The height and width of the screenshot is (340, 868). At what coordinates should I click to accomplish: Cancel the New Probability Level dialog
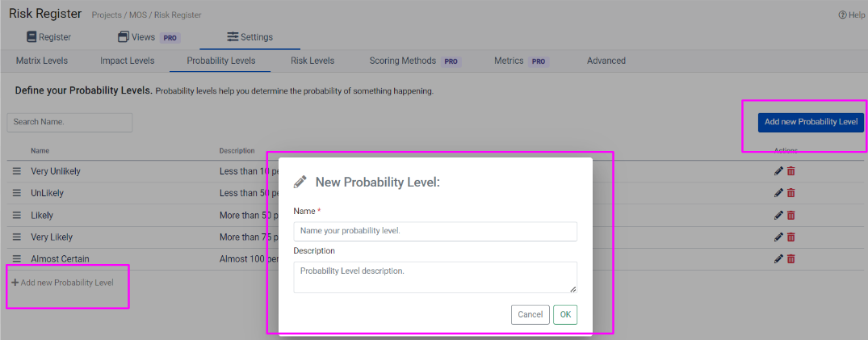[x=530, y=314]
